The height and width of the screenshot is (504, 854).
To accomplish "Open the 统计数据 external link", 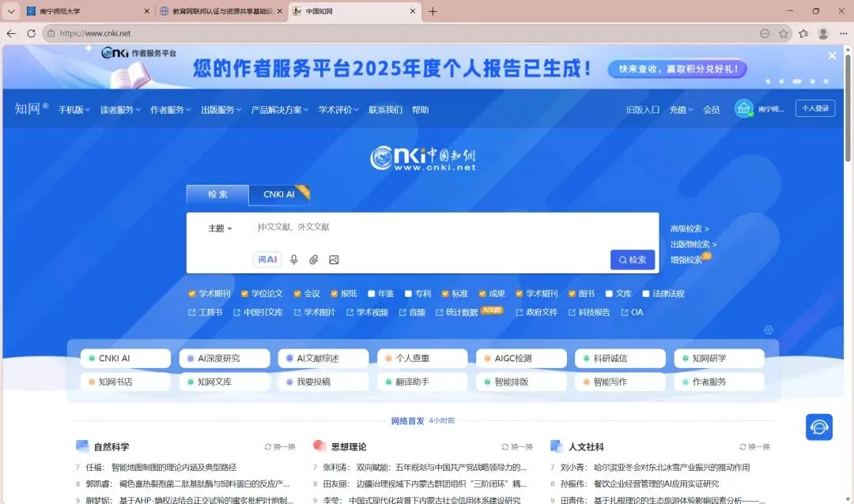I will coord(457,312).
